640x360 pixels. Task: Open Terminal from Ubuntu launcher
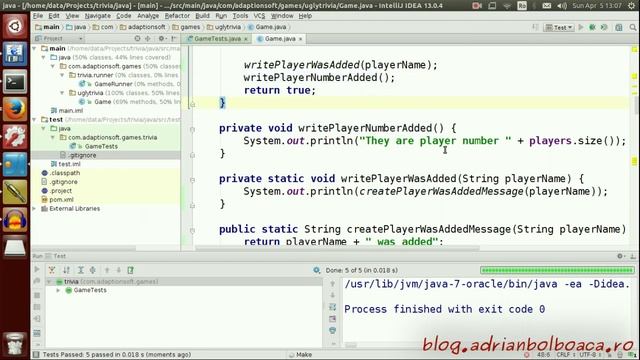tap(15, 82)
